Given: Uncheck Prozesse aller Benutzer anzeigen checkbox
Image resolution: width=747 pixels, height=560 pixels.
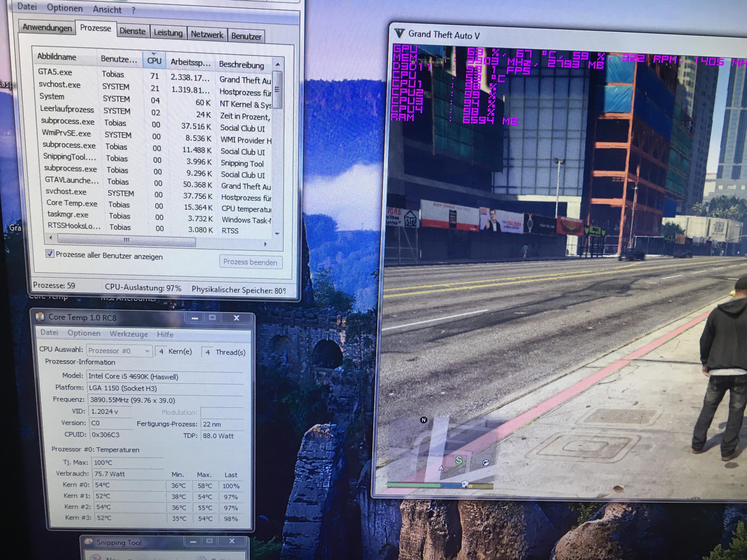Looking at the screenshot, I should (x=50, y=254).
